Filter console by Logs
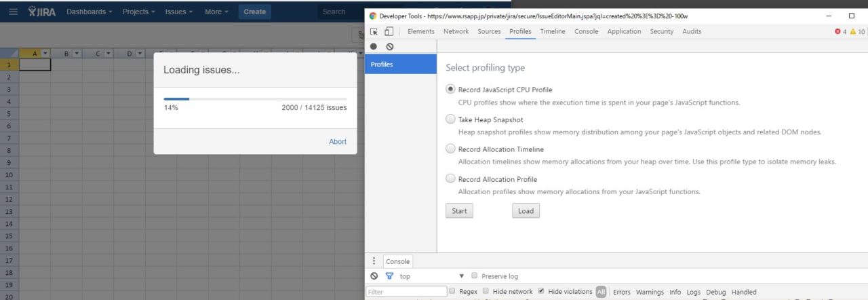The width and height of the screenshot is (868, 300). point(694,292)
